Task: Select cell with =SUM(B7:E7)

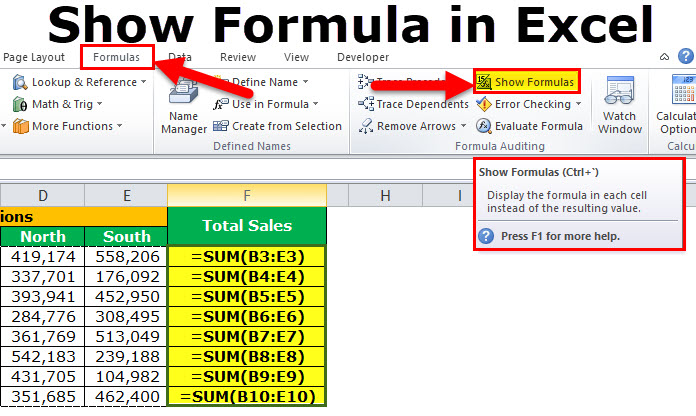Action: [247, 337]
